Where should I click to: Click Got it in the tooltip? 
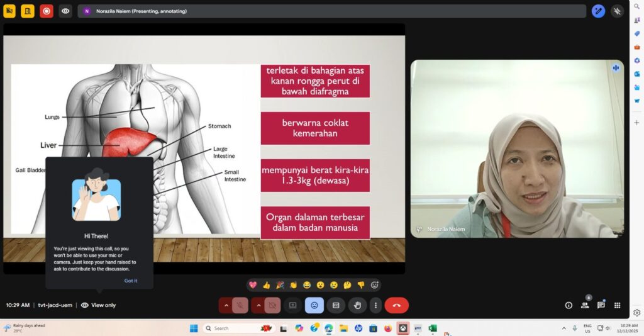(x=130, y=281)
